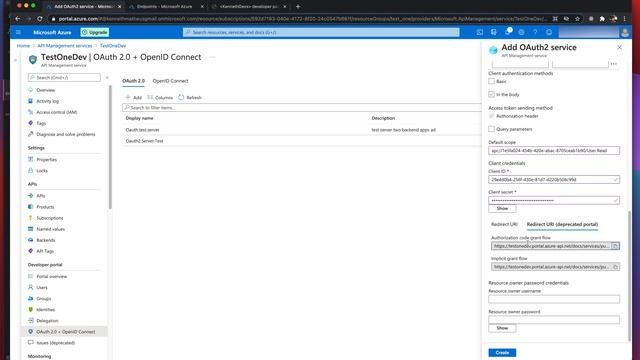The width and height of the screenshot is (640, 360).
Task: Reload the page with browser refresh icon
Action: 40,19
